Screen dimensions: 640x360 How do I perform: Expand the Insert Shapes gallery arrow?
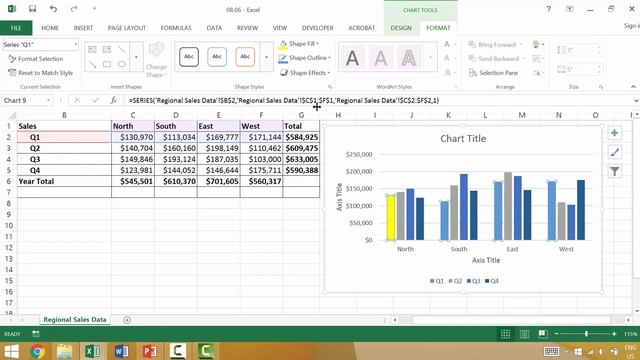point(136,57)
